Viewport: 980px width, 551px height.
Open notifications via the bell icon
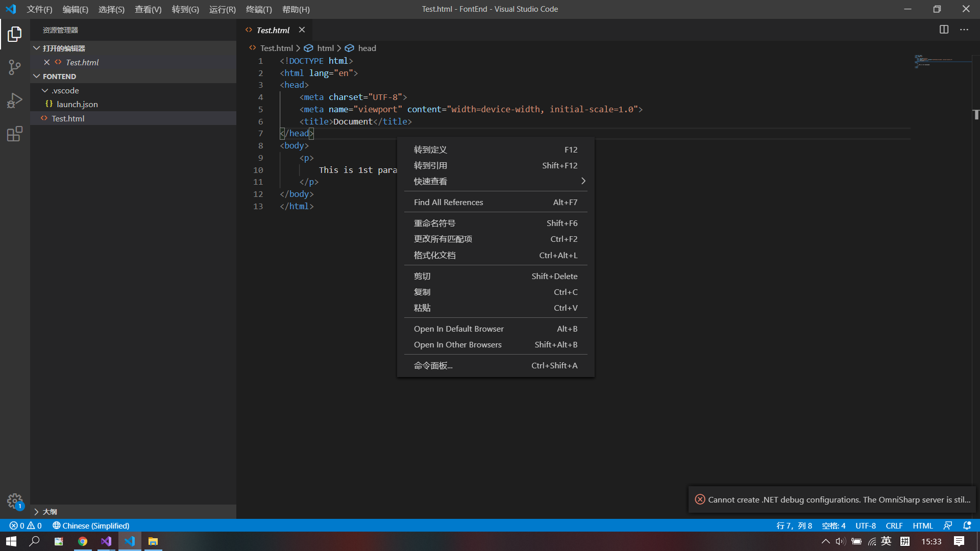(967, 525)
